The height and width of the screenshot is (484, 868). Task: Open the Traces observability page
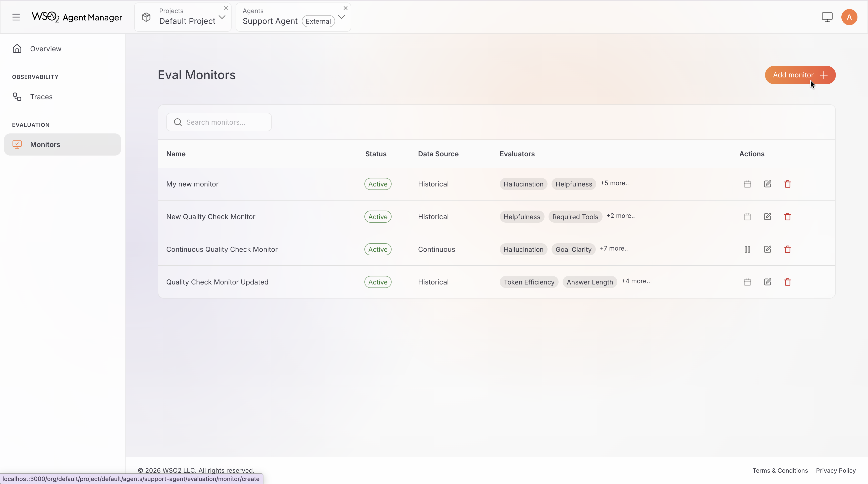(x=41, y=97)
